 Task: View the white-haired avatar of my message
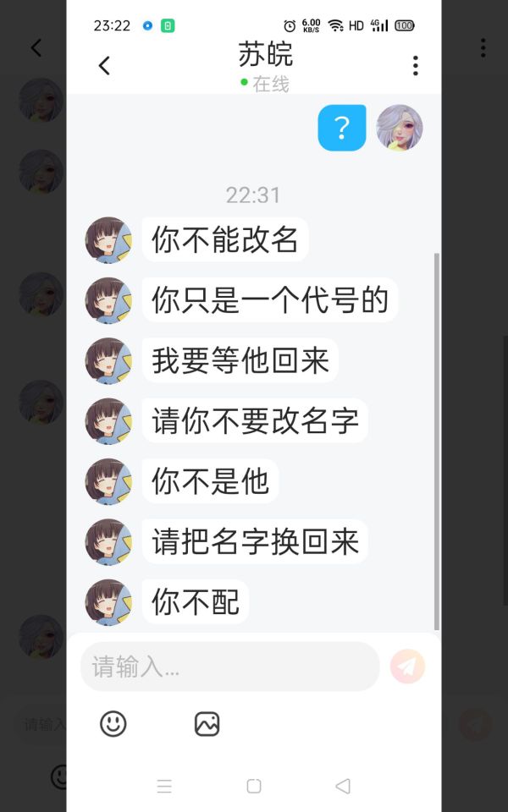click(x=399, y=128)
